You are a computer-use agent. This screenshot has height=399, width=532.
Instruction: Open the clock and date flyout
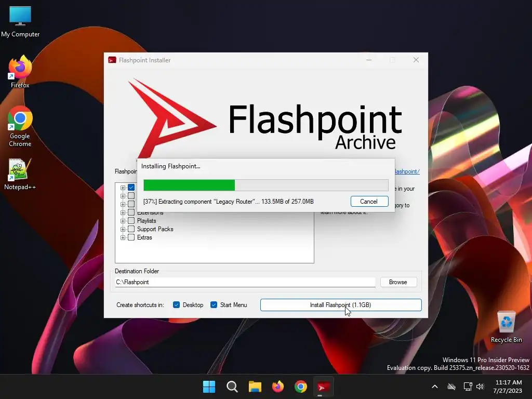[x=508, y=387]
